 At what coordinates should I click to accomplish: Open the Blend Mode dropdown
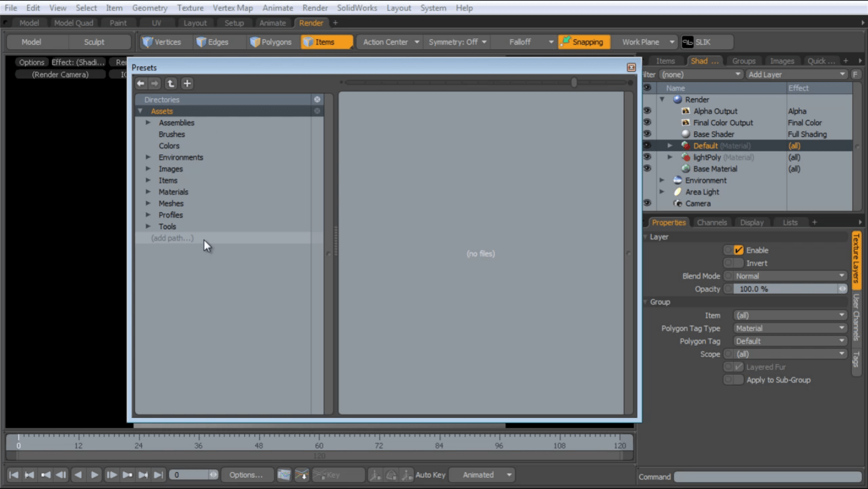790,276
